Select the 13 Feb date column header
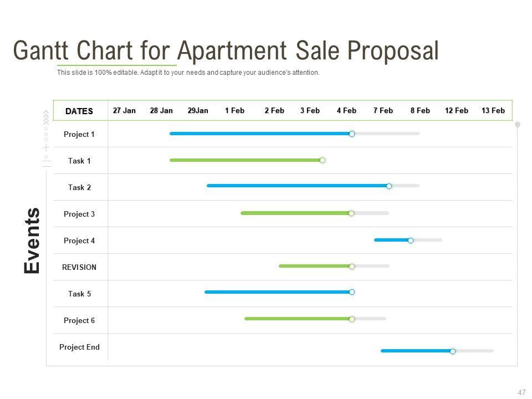 (x=493, y=110)
